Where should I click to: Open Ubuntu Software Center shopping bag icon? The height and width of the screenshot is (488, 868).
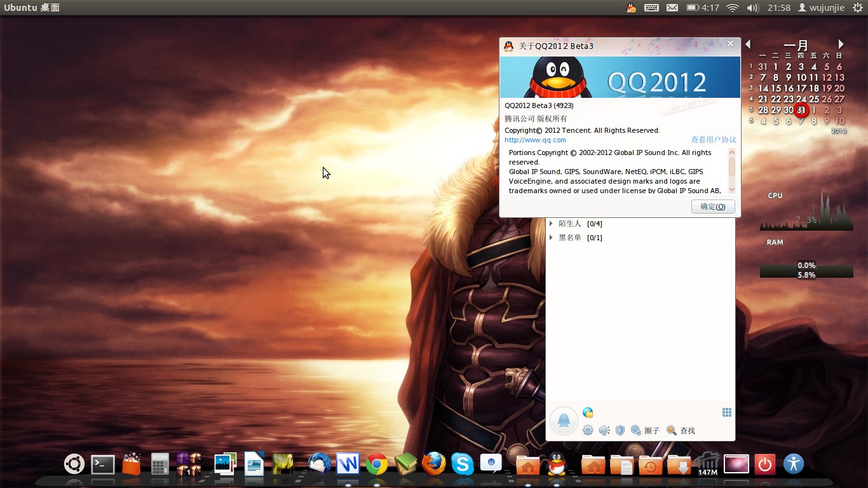[132, 464]
